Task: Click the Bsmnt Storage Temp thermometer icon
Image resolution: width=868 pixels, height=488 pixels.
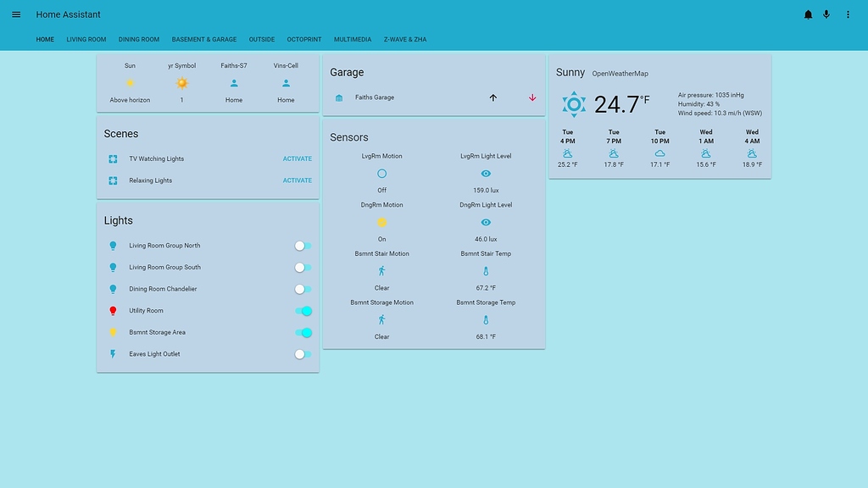Action: pyautogui.click(x=485, y=320)
